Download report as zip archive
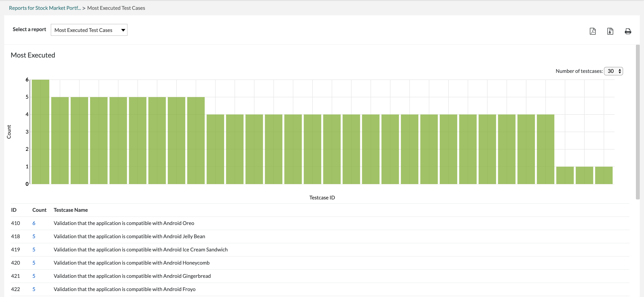 coord(610,31)
